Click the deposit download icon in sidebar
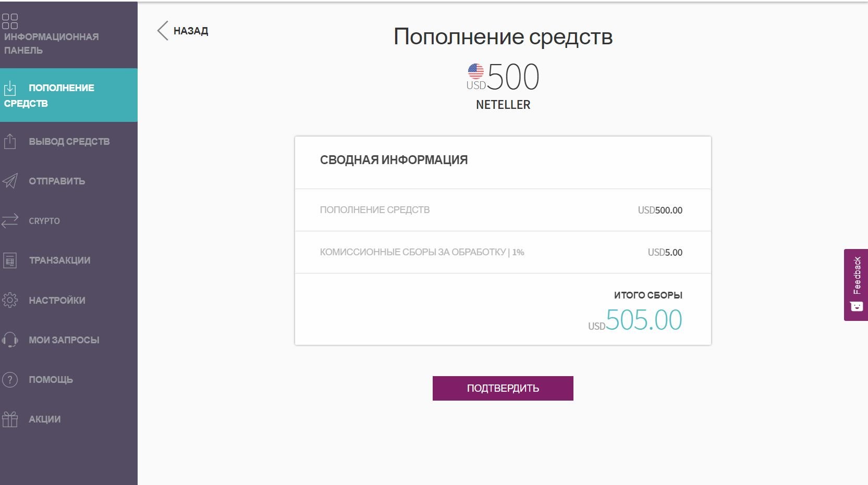 click(10, 89)
